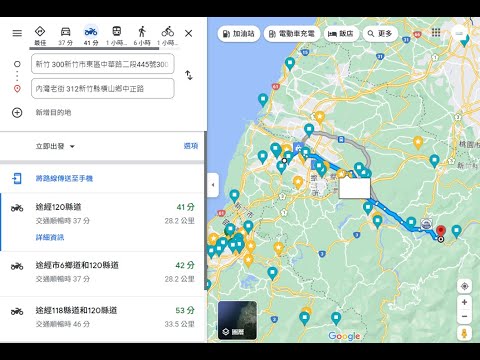This screenshot has height=360, width=480.
Task: Select the route via 118縣道和120縣道
Action: 102,318
